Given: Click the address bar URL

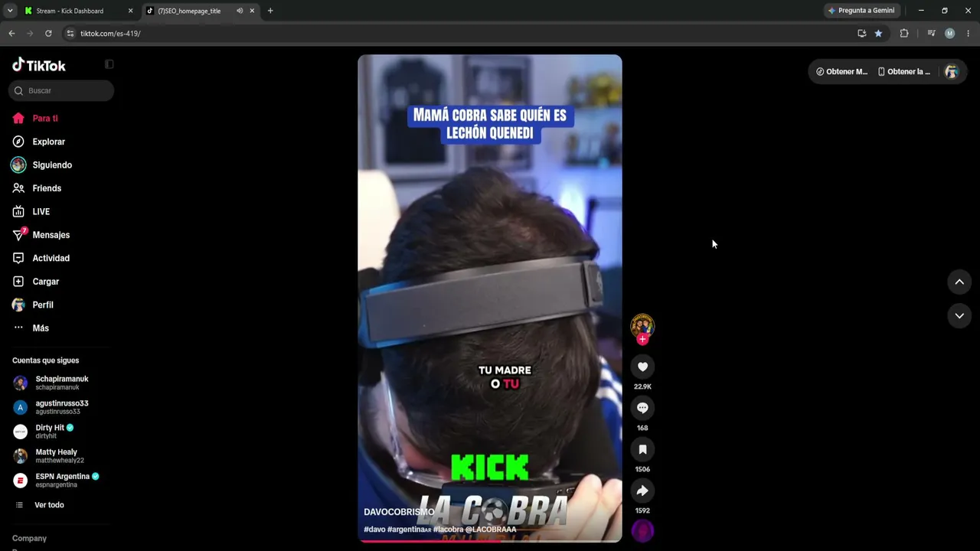Looking at the screenshot, I should (x=110, y=34).
